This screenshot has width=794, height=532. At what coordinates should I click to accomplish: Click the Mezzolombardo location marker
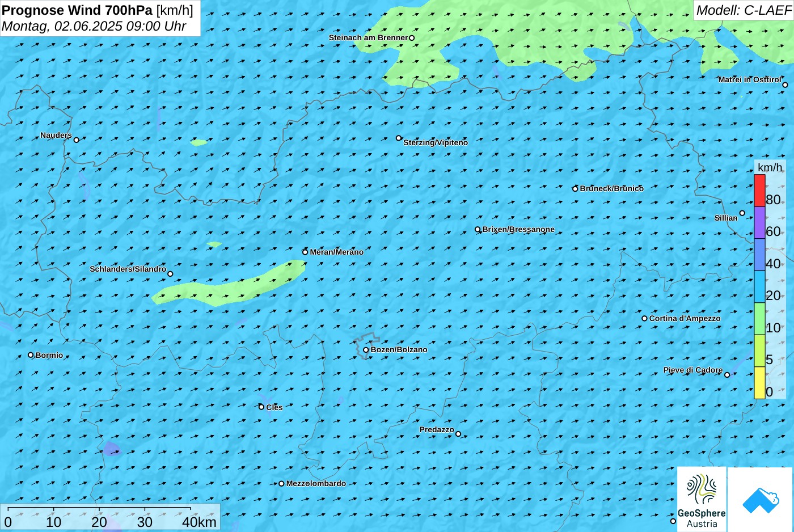tap(281, 484)
